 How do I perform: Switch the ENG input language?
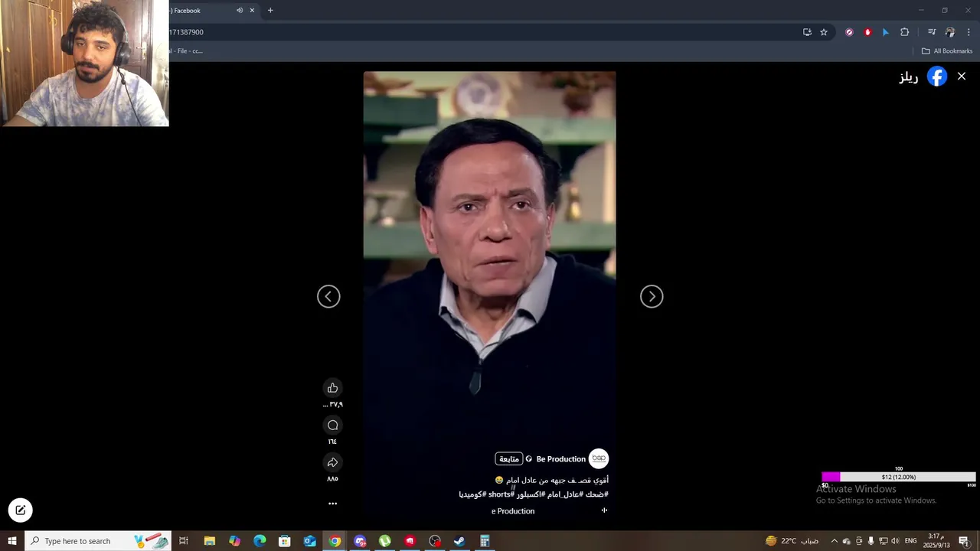click(910, 541)
